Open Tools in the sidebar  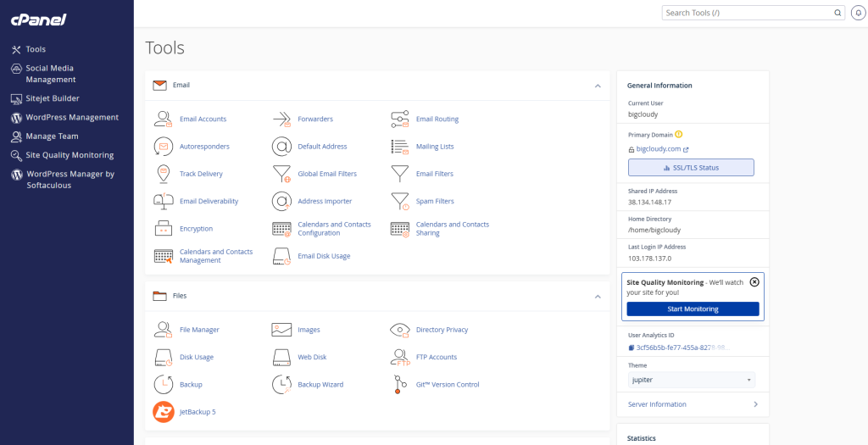pos(29,49)
